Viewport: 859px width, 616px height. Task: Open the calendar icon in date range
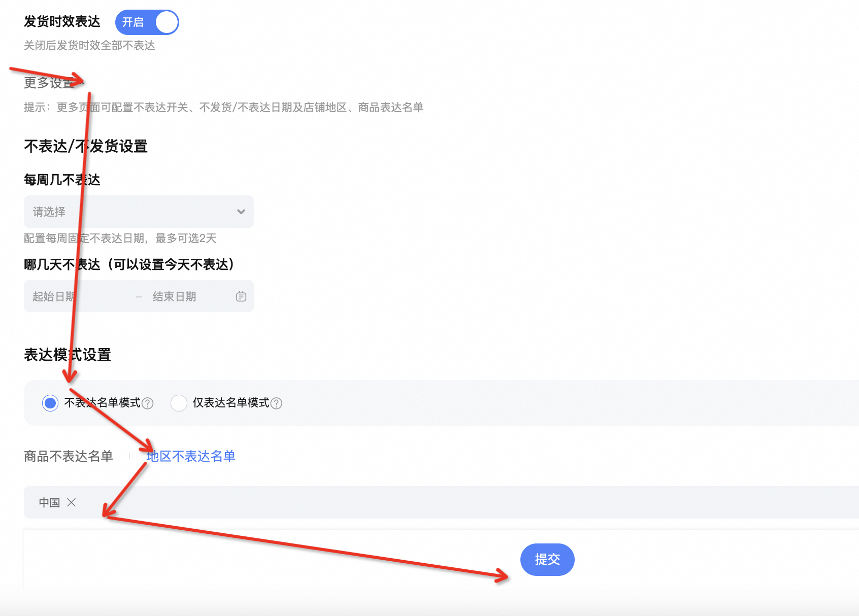coord(241,296)
